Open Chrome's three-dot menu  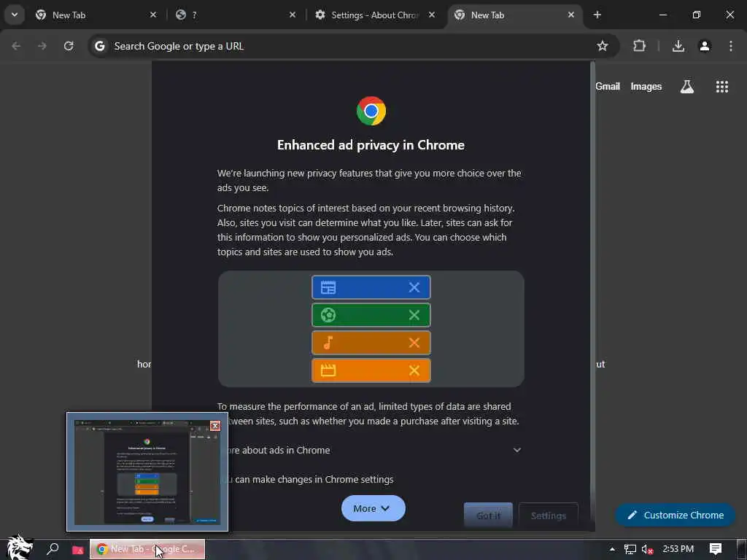[730, 46]
